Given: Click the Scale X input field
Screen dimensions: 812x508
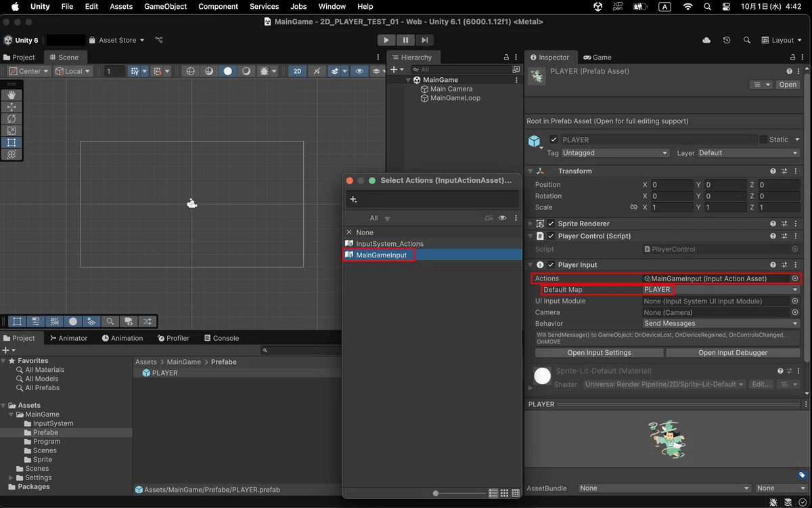Looking at the screenshot, I should tap(673, 207).
